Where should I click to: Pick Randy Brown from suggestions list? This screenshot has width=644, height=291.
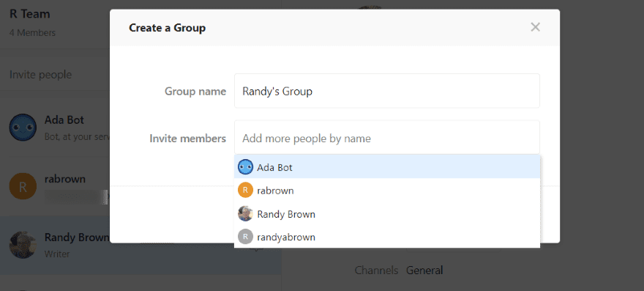tap(387, 213)
